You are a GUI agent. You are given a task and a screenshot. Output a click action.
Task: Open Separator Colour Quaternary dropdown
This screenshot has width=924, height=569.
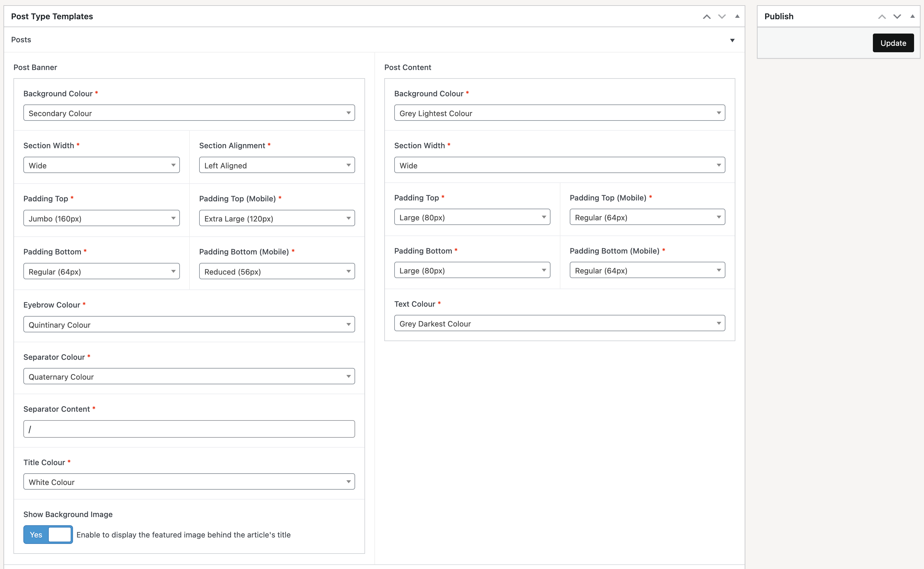(x=189, y=376)
